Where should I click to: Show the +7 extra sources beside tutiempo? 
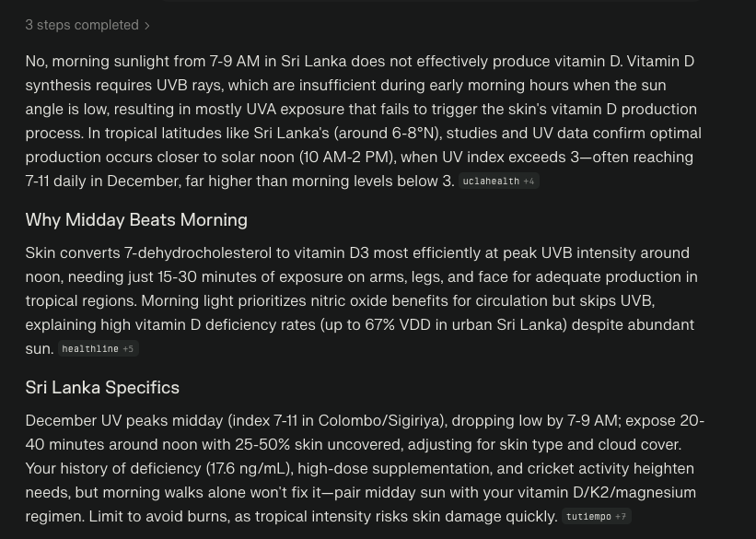coord(621,517)
